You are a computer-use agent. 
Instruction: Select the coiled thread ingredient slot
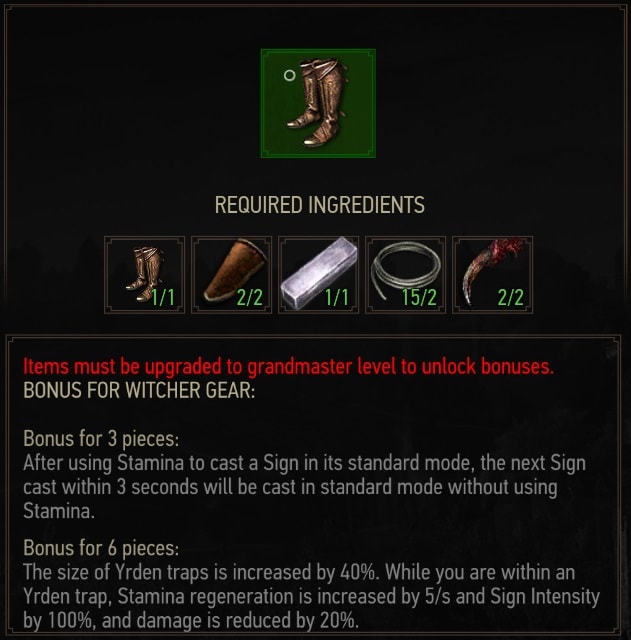tap(405, 275)
